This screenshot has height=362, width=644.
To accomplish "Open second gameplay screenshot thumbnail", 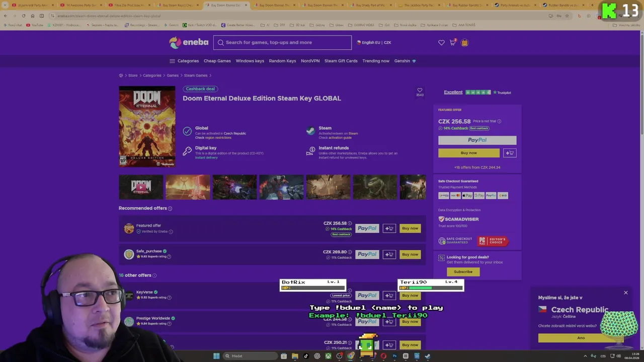I will pos(234,187).
